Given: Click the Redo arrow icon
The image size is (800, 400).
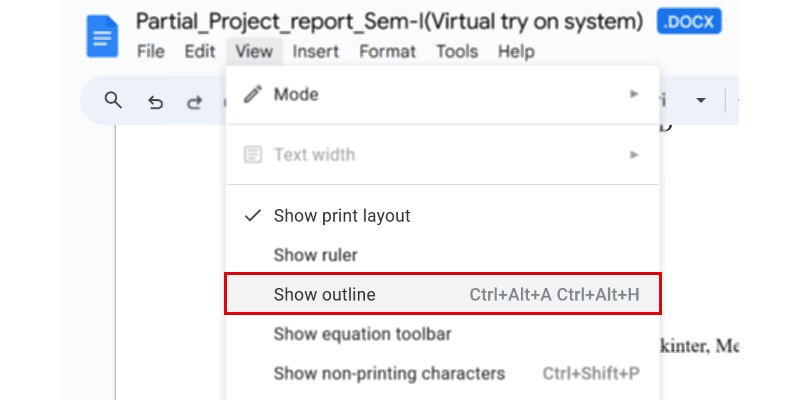Looking at the screenshot, I should [196, 101].
